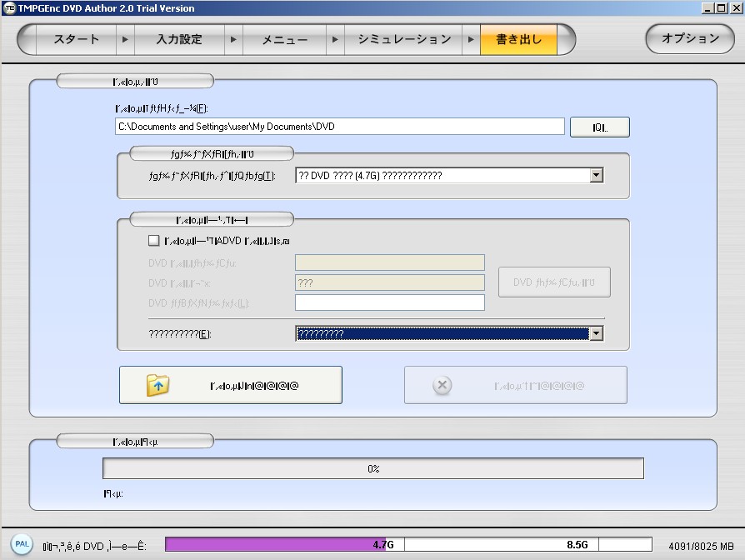
Task: Click the 0% progress bar
Action: (373, 469)
